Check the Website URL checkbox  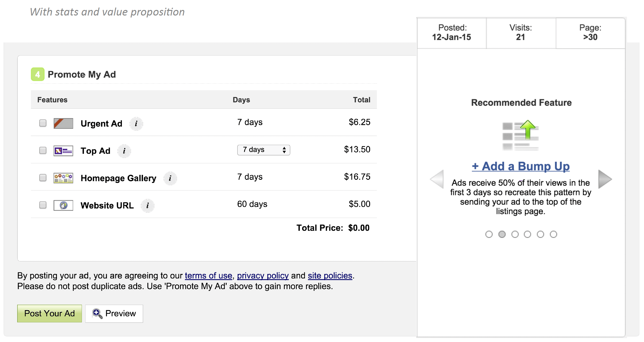click(x=43, y=205)
